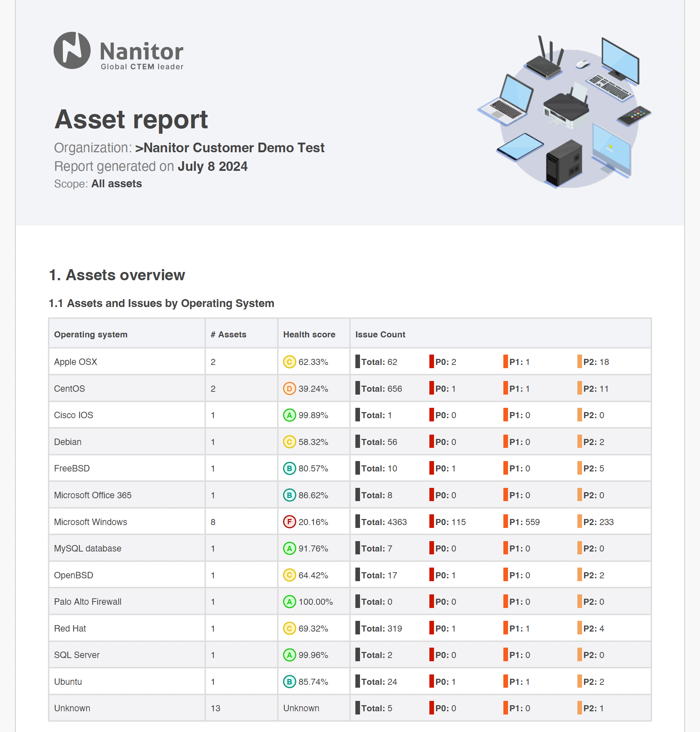Image resolution: width=700 pixels, height=732 pixels.
Task: Click the Issue Count column header
Action: click(x=380, y=334)
